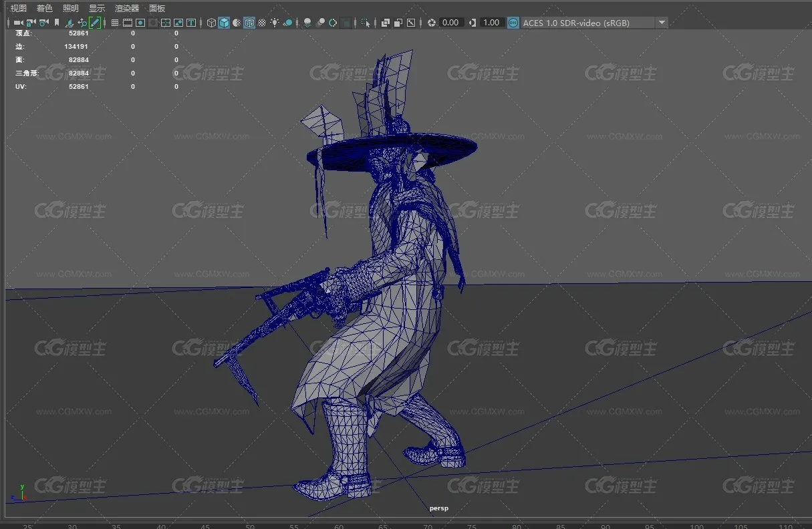The height and width of the screenshot is (529, 812).
Task: Click the X-Ray Joints icon
Action: (411, 23)
